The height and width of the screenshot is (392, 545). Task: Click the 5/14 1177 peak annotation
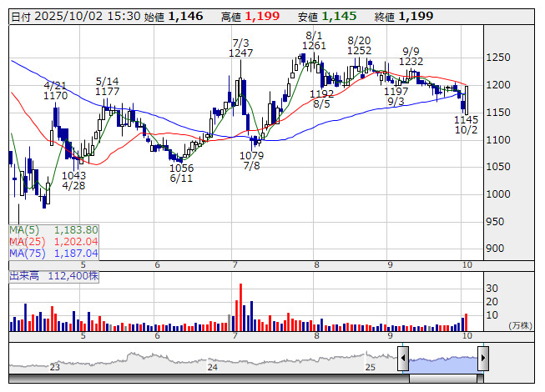click(107, 87)
